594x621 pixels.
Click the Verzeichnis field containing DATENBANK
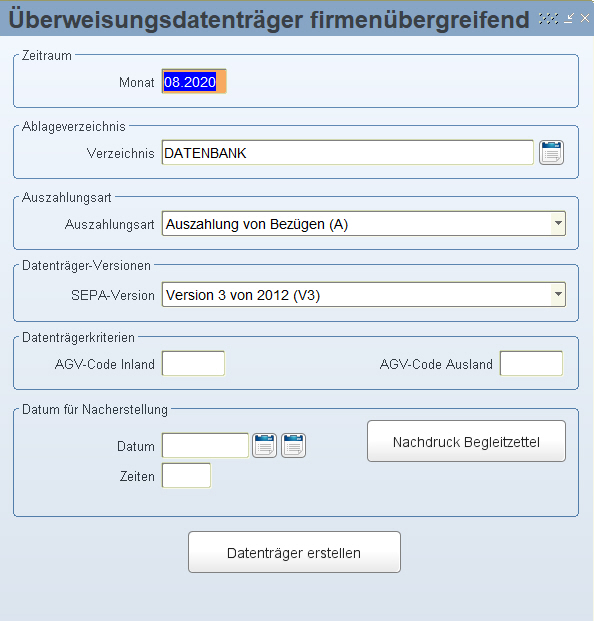348,152
